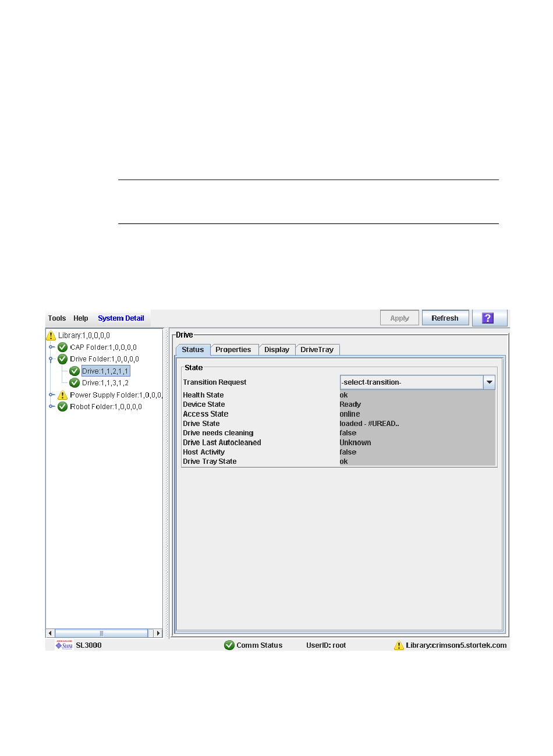
Task: Select Library:1,0,0,0,0 in the tree
Action: coord(84,336)
